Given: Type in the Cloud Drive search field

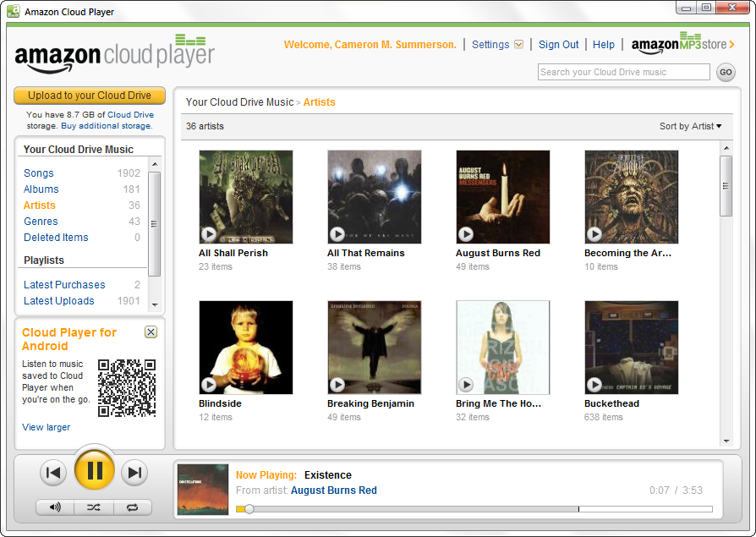Looking at the screenshot, I should [x=623, y=72].
